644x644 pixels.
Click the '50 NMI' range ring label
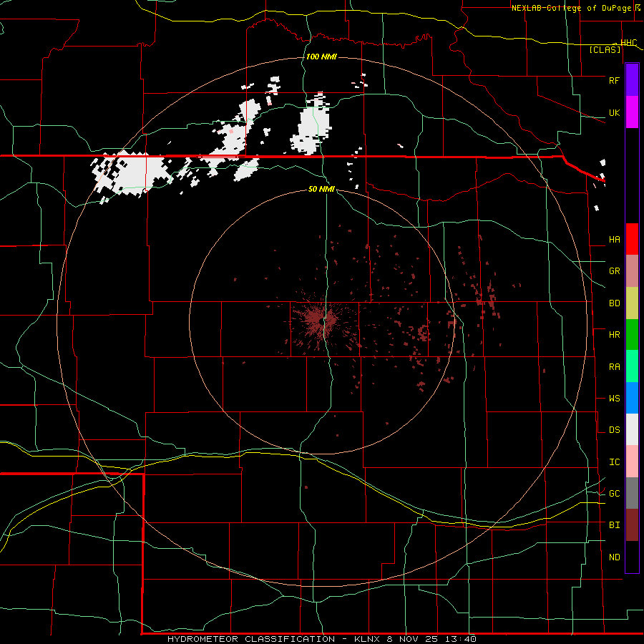tap(321, 190)
